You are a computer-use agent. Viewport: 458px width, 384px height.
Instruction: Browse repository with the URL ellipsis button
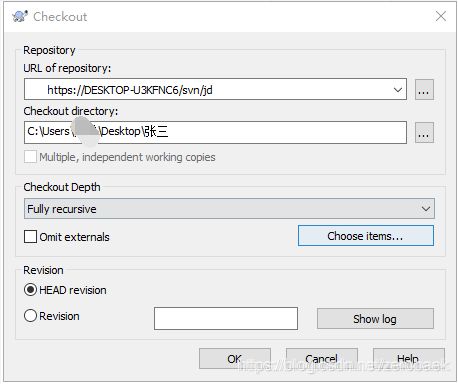[x=424, y=90]
